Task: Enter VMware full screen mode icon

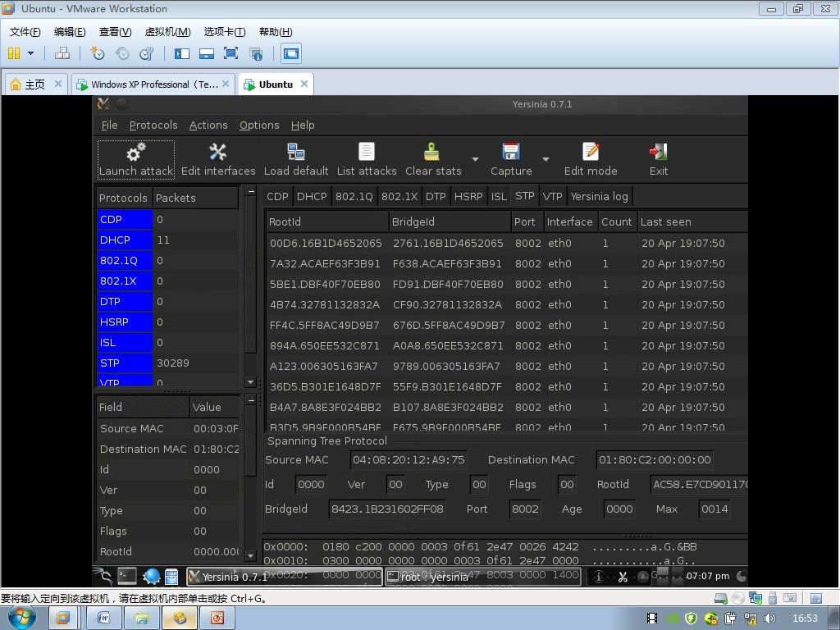Action: 231,53
